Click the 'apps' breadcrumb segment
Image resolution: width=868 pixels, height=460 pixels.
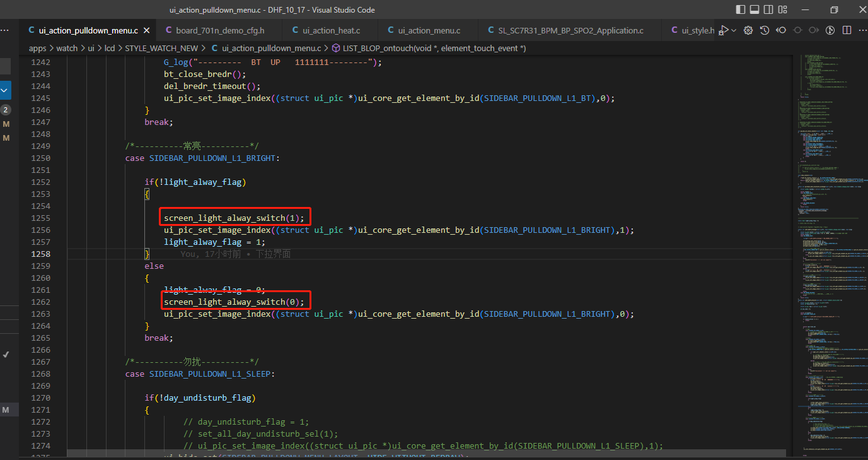[x=38, y=48]
